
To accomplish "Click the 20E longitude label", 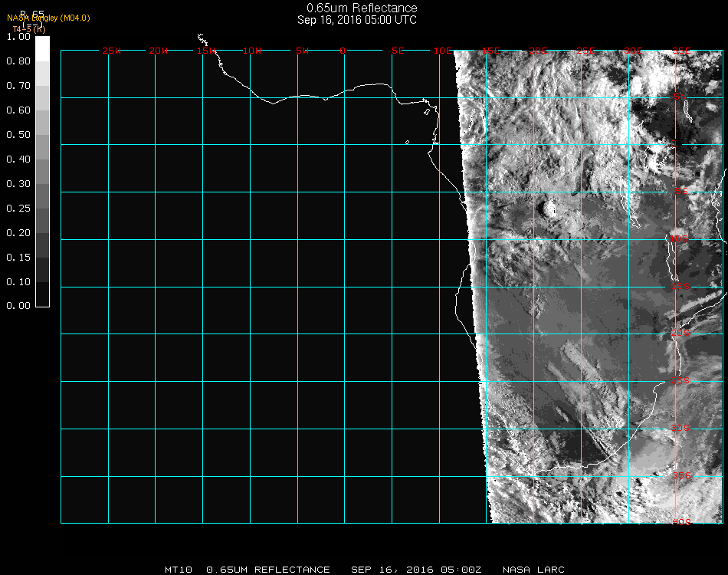I will click(x=539, y=51).
